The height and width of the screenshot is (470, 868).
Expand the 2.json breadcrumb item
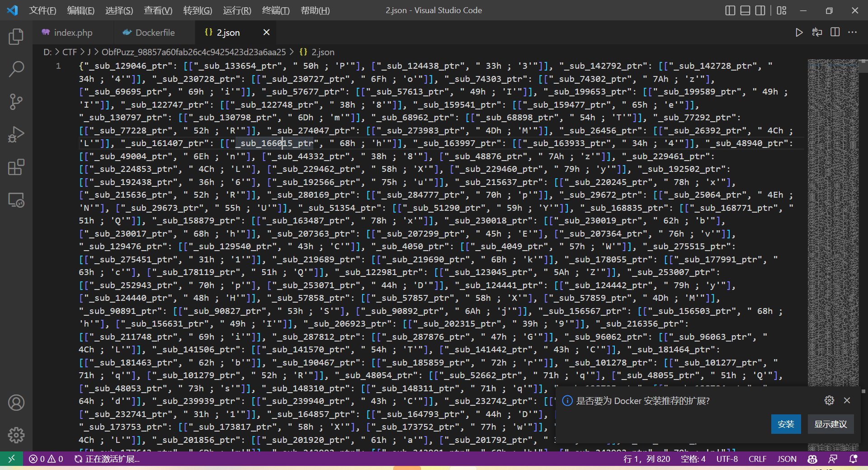pos(317,52)
